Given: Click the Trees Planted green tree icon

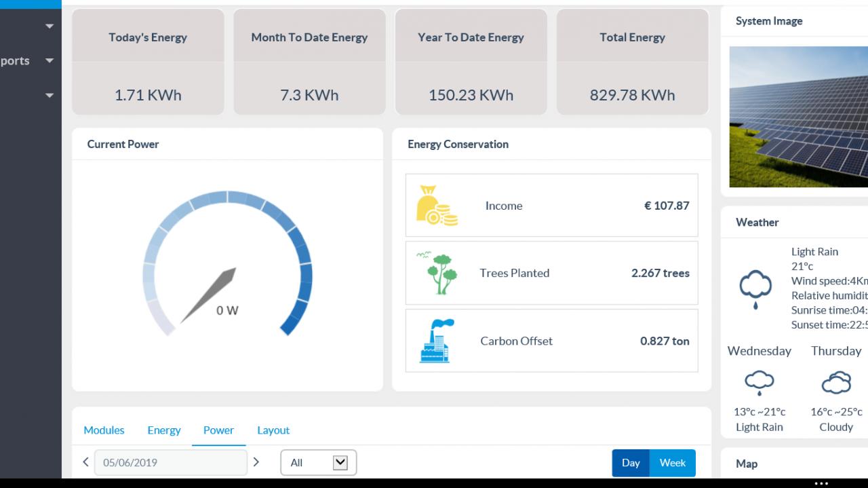Looking at the screenshot, I should (x=437, y=273).
